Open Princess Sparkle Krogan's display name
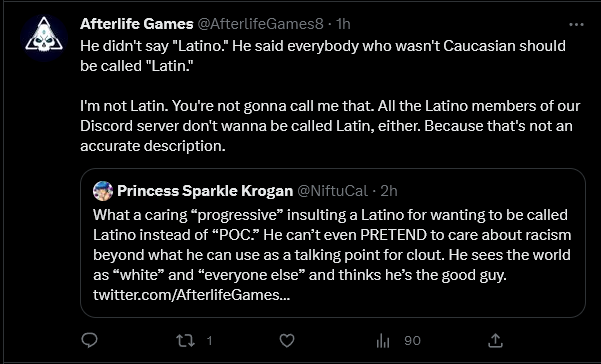 click(205, 190)
